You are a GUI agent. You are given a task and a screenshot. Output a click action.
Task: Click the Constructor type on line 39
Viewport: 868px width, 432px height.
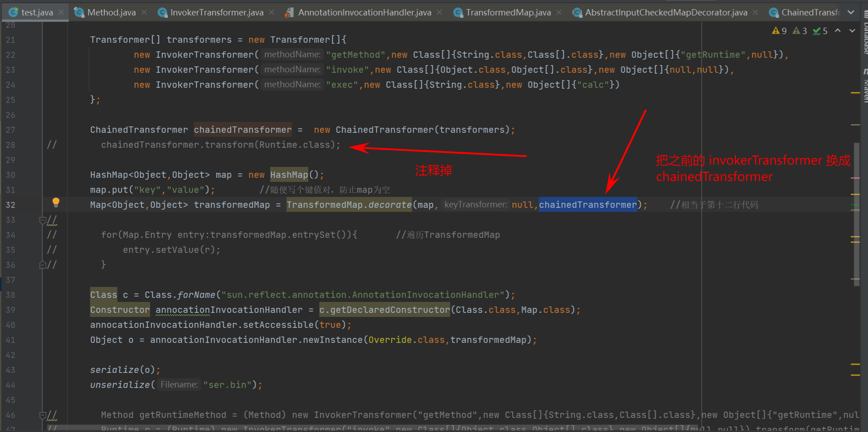(x=120, y=310)
